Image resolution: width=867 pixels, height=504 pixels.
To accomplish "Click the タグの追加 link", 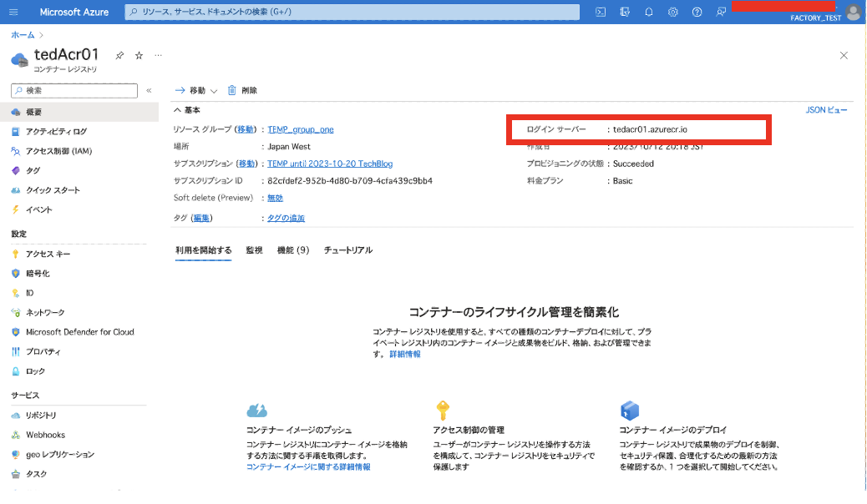I will click(x=286, y=219).
